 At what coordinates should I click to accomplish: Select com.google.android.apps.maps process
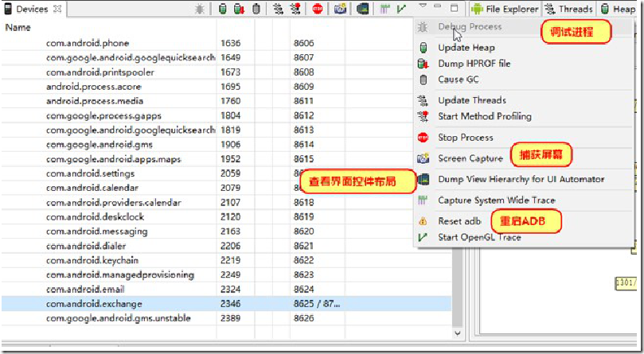pos(227,159)
